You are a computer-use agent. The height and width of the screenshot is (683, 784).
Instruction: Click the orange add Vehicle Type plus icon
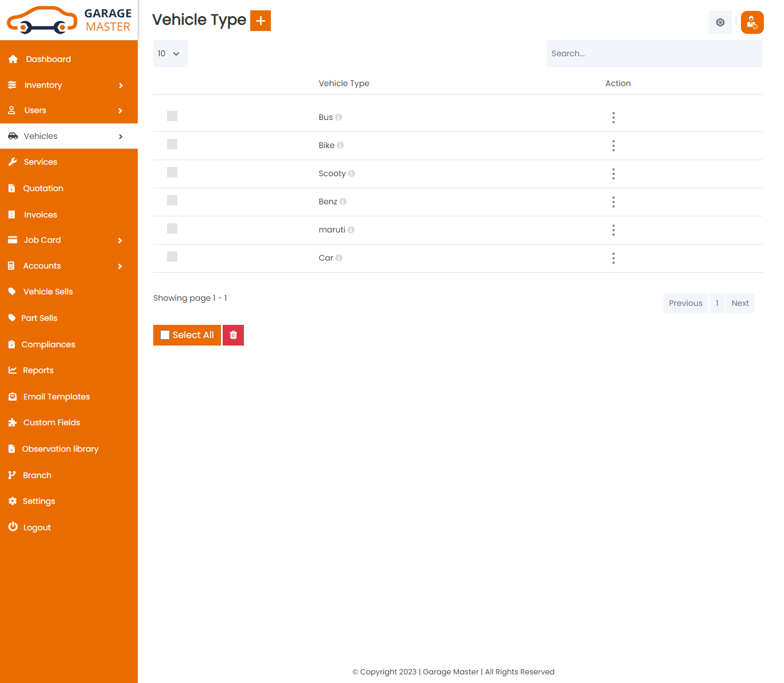tap(260, 21)
